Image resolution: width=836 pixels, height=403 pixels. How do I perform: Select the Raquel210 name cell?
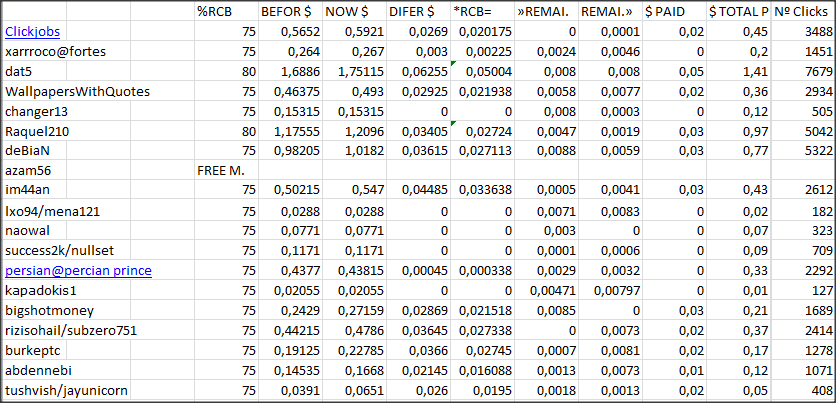(x=37, y=131)
